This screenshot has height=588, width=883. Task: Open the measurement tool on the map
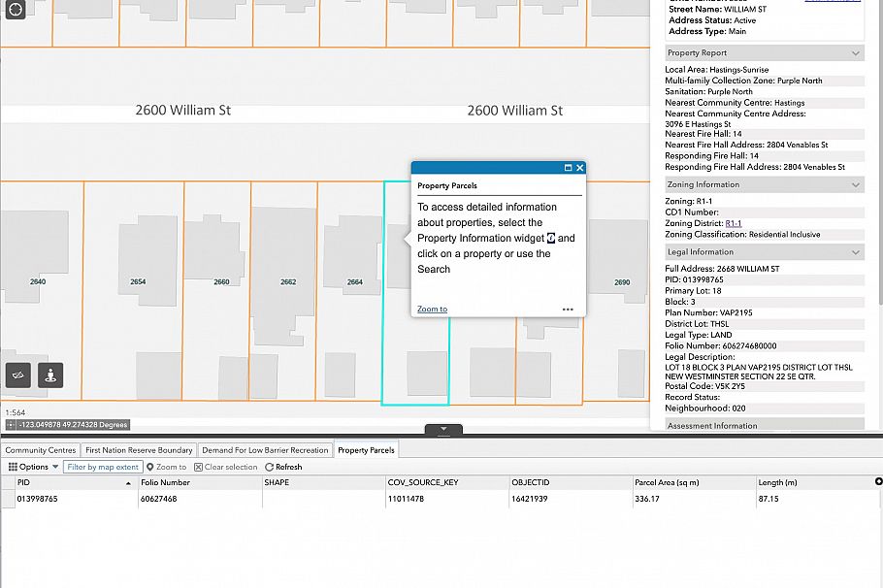18,375
